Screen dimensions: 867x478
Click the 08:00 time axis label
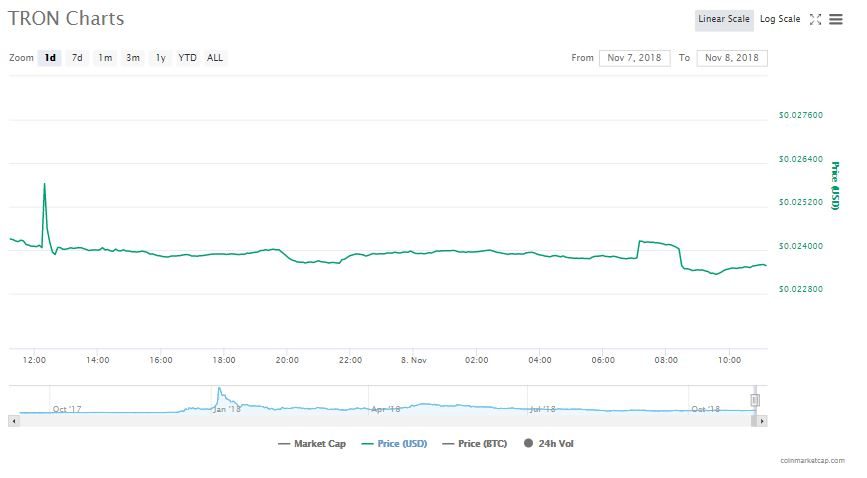click(x=666, y=360)
